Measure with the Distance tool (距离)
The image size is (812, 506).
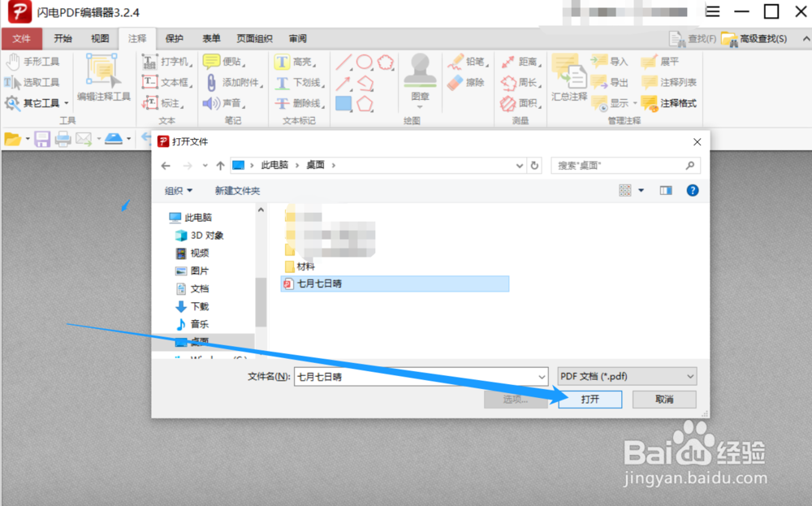point(521,62)
